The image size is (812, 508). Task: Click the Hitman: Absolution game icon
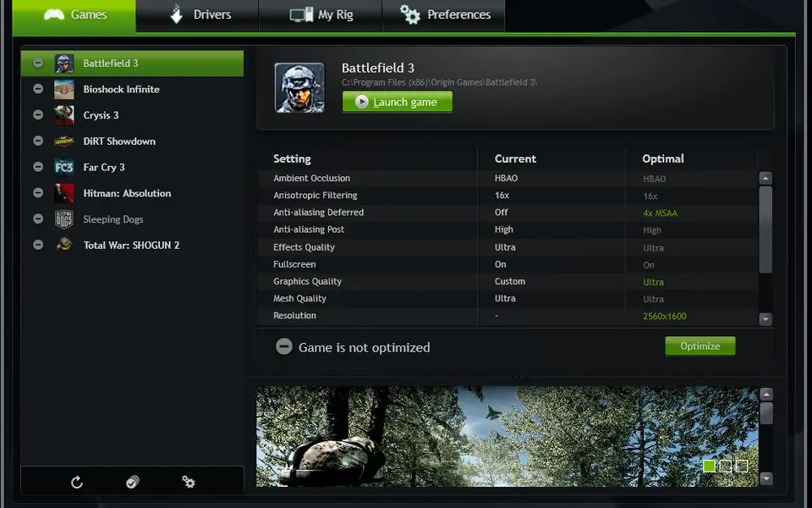[x=64, y=193]
